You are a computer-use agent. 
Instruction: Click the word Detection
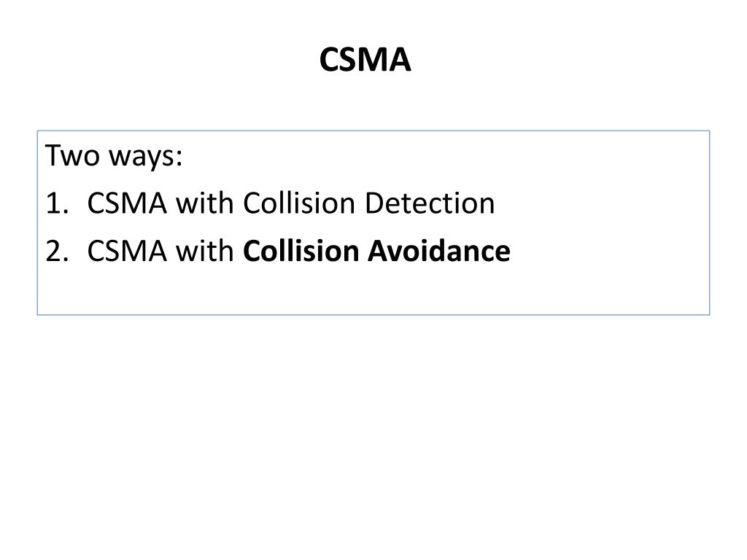[x=430, y=203]
